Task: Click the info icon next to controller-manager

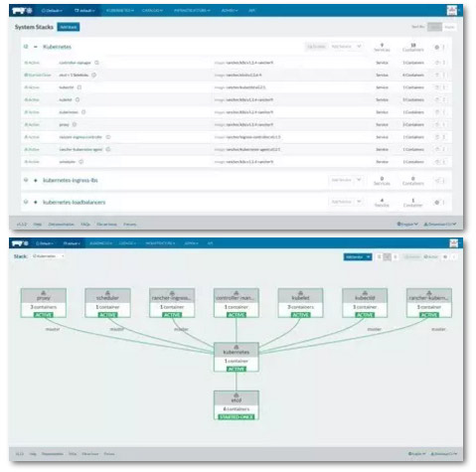Action: [96, 63]
